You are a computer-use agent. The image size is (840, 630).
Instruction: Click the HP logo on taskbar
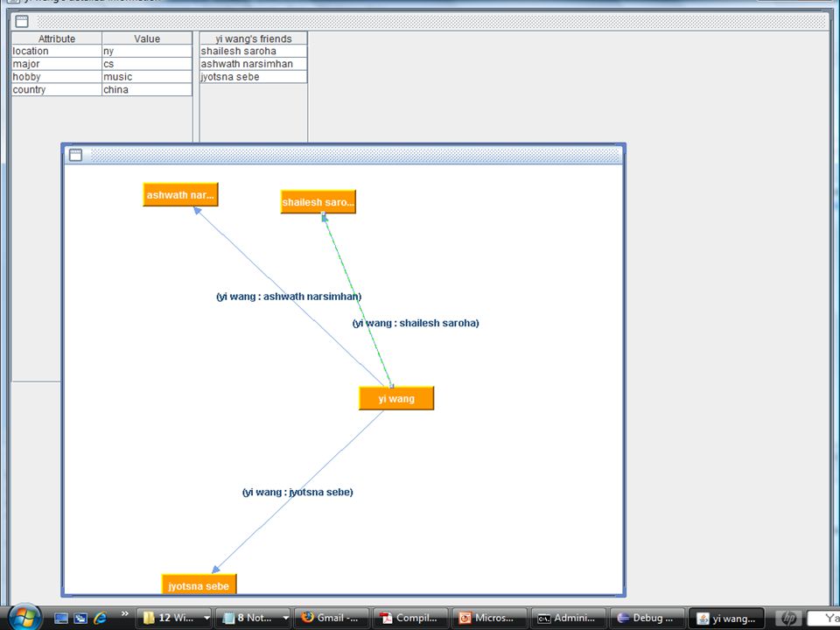pyautogui.click(x=788, y=618)
